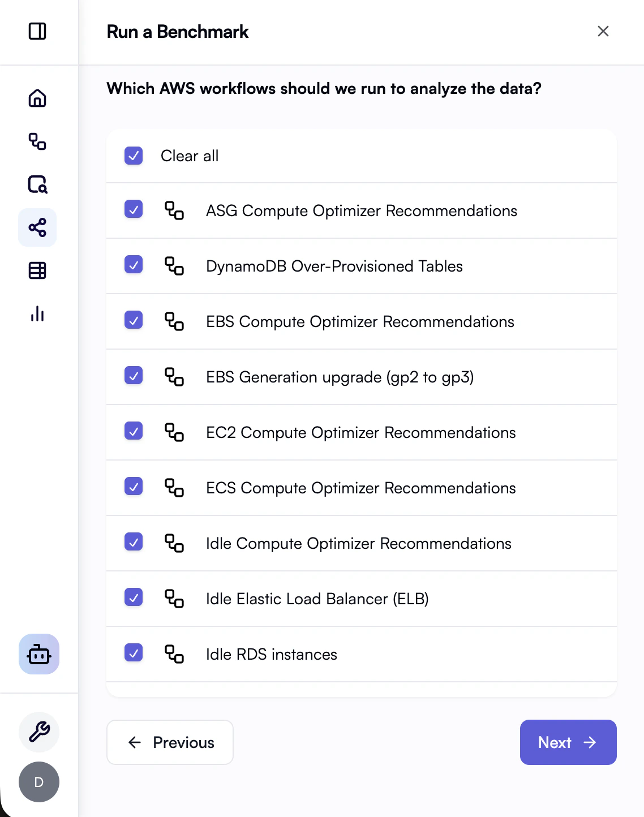Open the tables view from sidebar
The height and width of the screenshot is (817, 644).
point(37,270)
